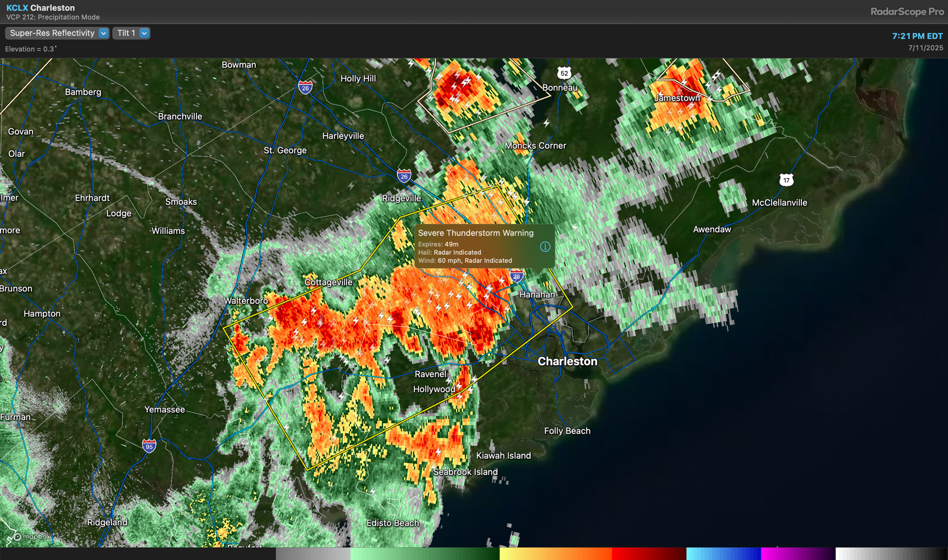Viewport: 948px width, 560px height.
Task: Click the Bamberg town label
Action: (83, 92)
